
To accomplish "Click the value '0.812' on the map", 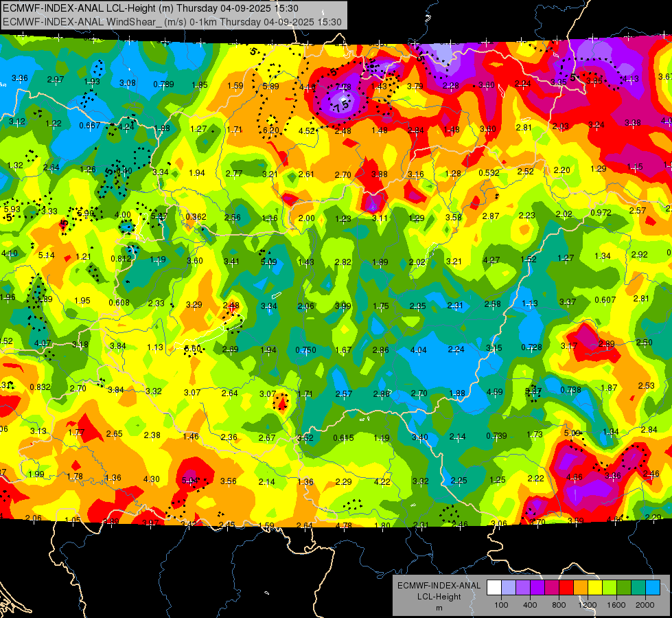I will [x=121, y=259].
